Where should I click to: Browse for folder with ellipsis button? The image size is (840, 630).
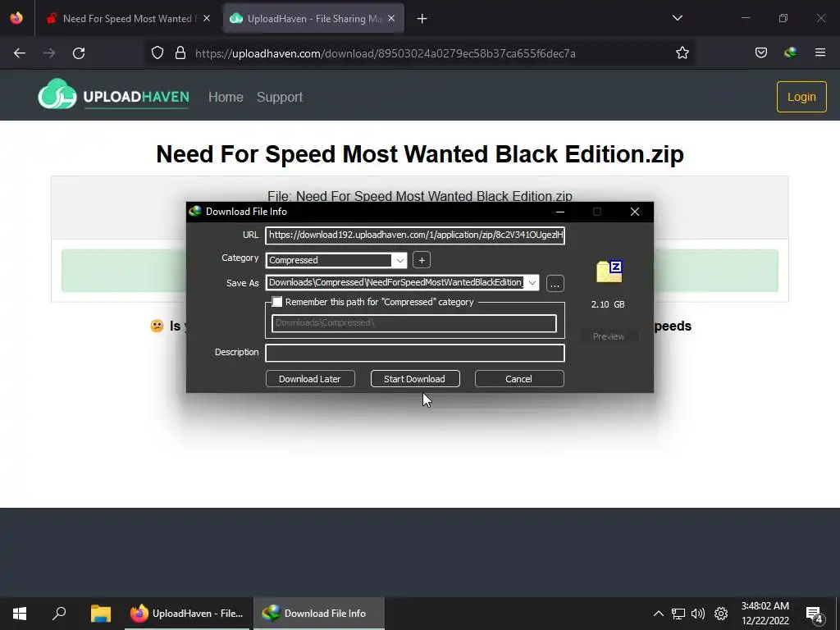coord(555,283)
